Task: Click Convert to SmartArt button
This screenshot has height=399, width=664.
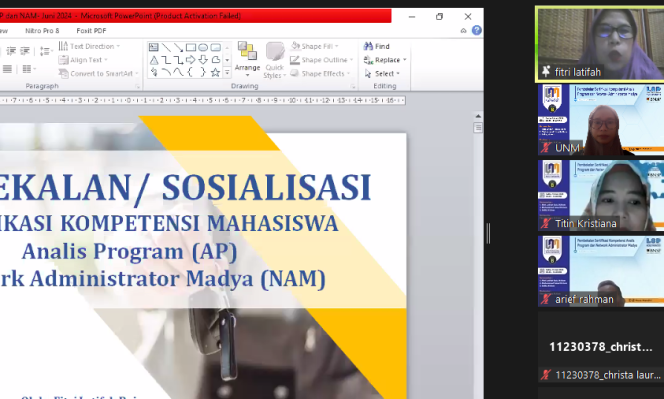Action: pyautogui.click(x=98, y=74)
